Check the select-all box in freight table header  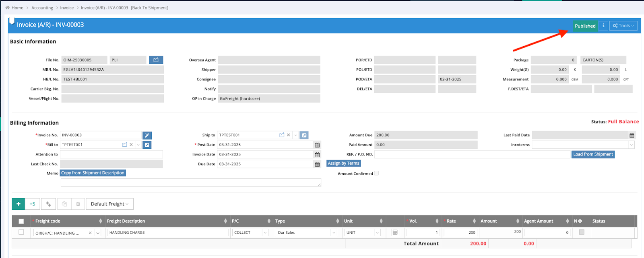click(x=21, y=221)
